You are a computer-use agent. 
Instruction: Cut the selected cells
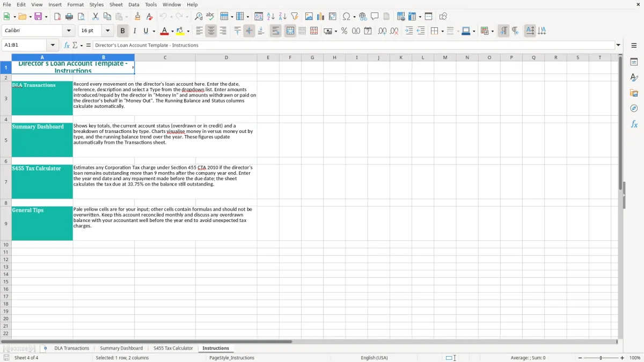pos(96,17)
